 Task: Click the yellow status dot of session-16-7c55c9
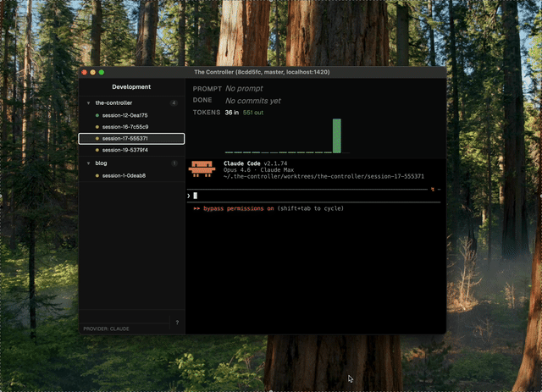[x=97, y=127]
